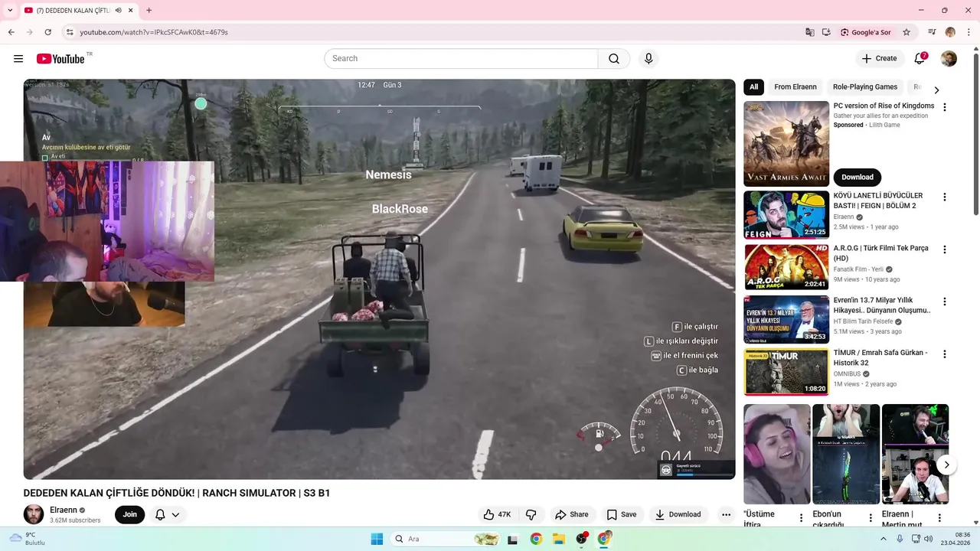Start voice search with microphone
This screenshot has height=551, width=980.
[648, 59]
